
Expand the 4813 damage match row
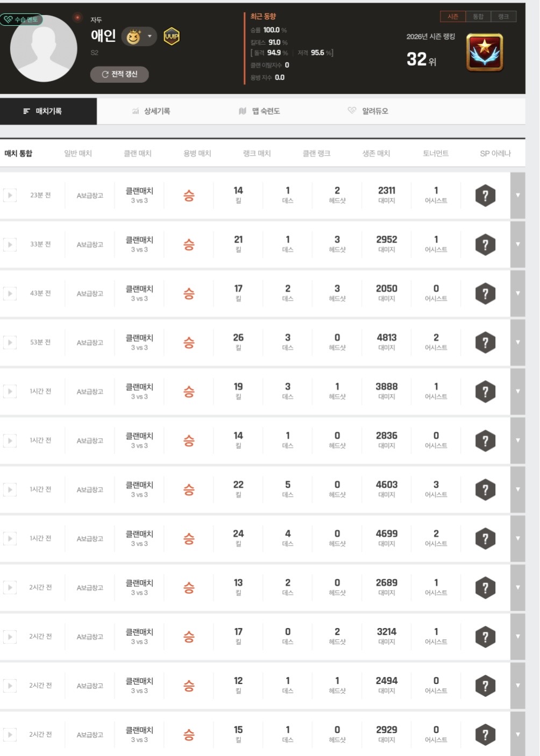pyautogui.click(x=517, y=343)
